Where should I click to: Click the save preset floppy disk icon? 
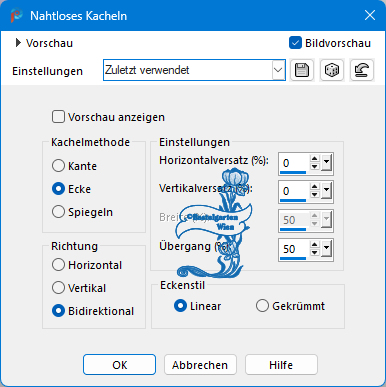[302, 70]
